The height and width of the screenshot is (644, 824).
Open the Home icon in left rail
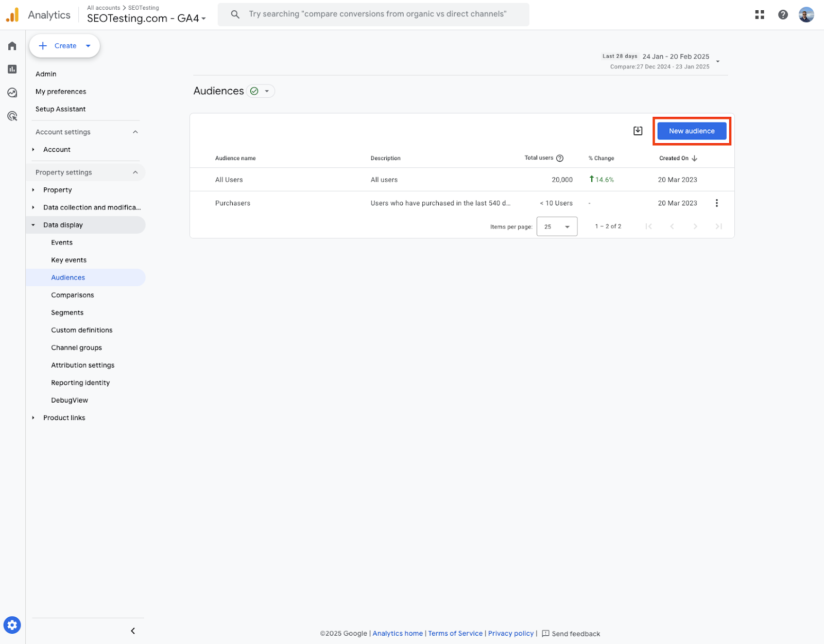12,46
